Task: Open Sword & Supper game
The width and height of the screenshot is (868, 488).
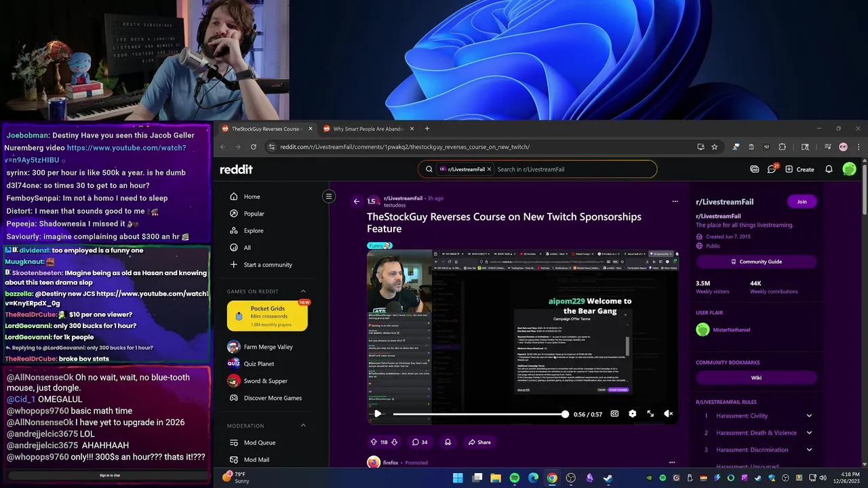Action: [264, 381]
